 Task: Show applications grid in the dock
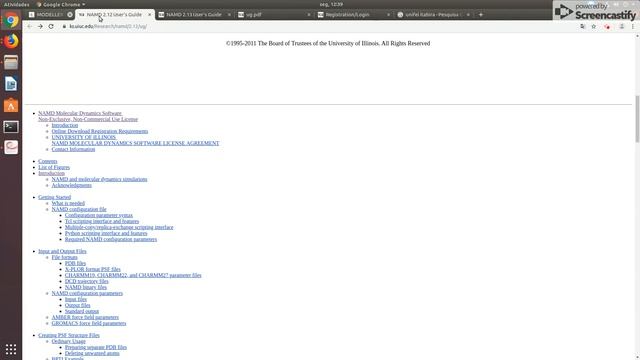click(x=11, y=349)
